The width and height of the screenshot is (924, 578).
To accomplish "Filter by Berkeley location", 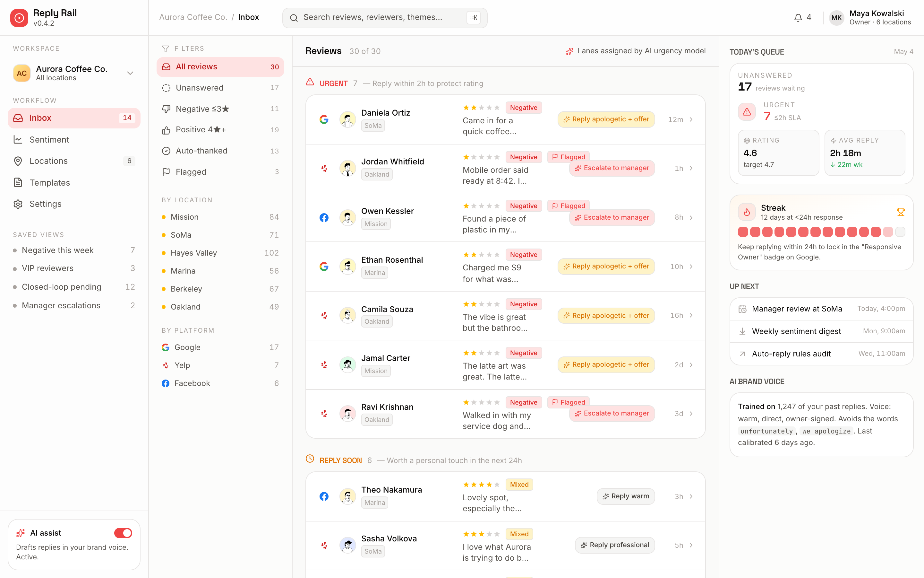I will tap(220, 289).
